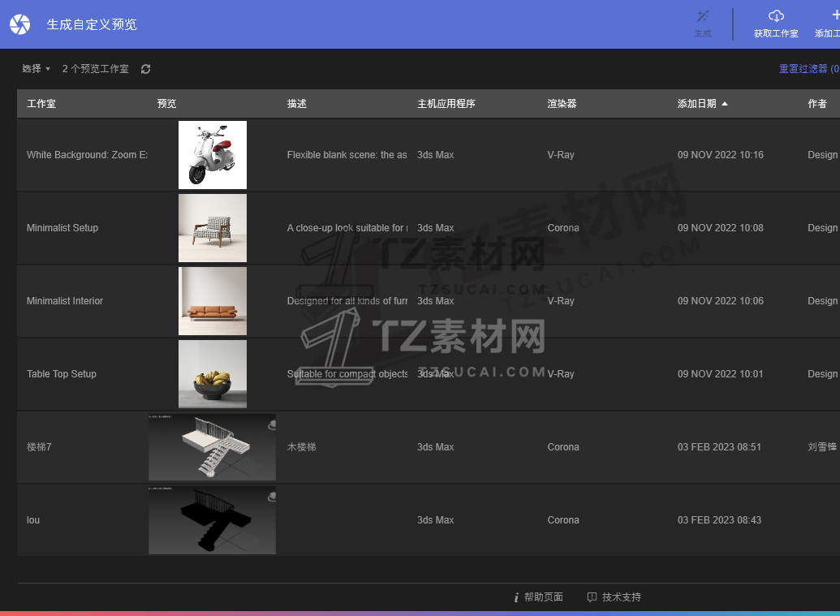Click the armchair preview thumbnail
Viewport: 840px width, 616px height.
[x=213, y=227]
